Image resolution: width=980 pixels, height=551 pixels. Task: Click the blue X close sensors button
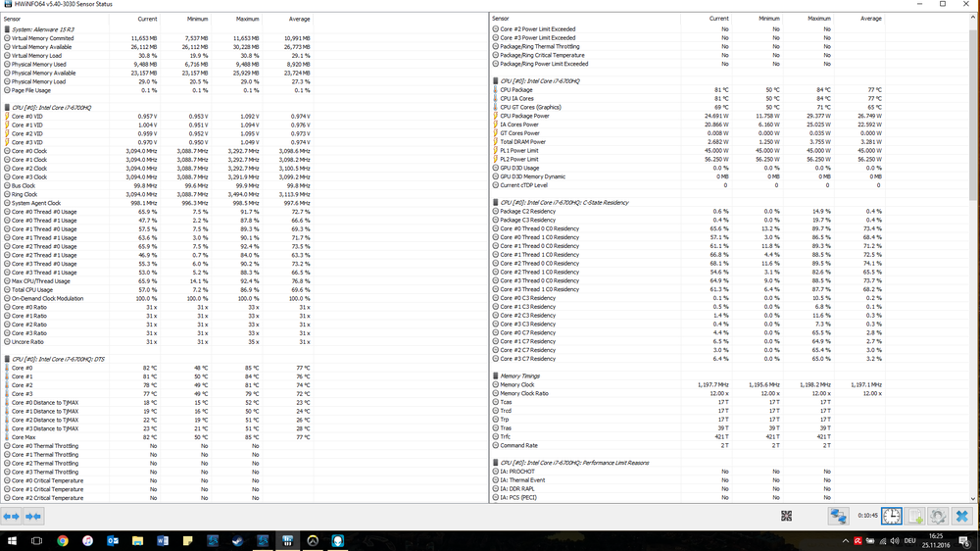click(x=961, y=516)
